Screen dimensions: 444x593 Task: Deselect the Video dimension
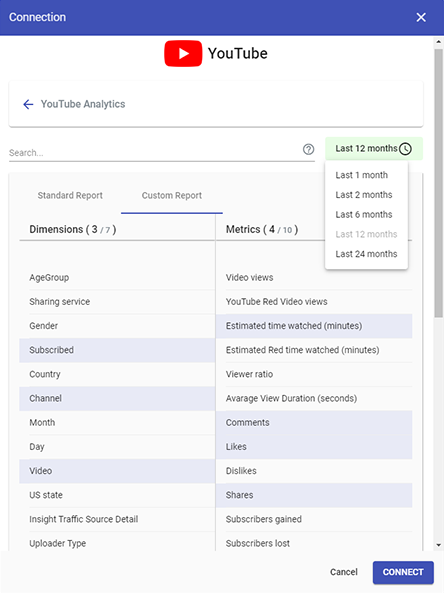click(x=117, y=471)
